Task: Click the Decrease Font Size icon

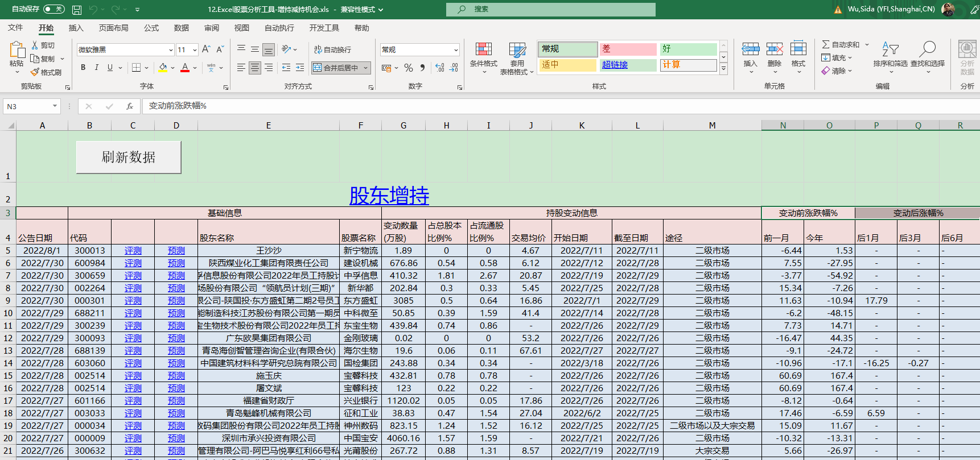Action: 220,49
